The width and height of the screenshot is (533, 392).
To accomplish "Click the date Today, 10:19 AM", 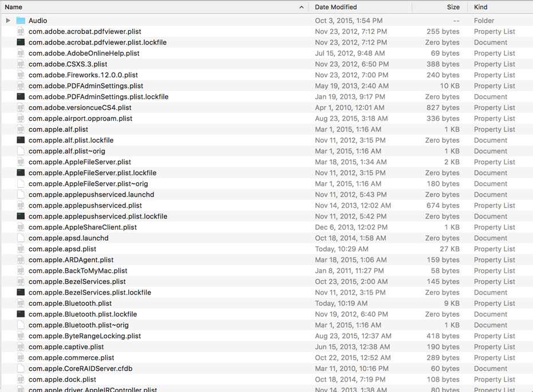I will (341, 303).
